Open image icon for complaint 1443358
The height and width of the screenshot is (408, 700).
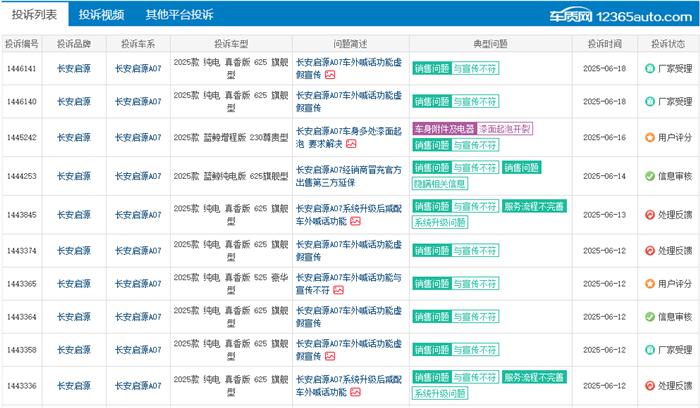click(330, 356)
